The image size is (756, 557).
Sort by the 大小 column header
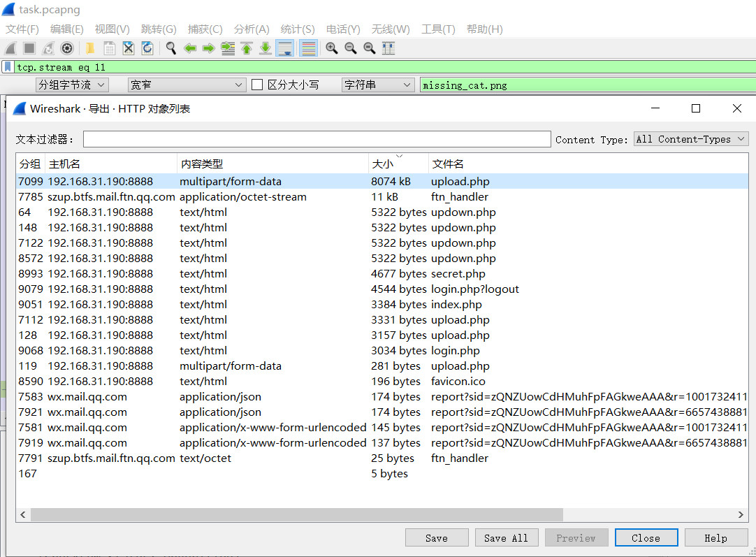(398, 164)
